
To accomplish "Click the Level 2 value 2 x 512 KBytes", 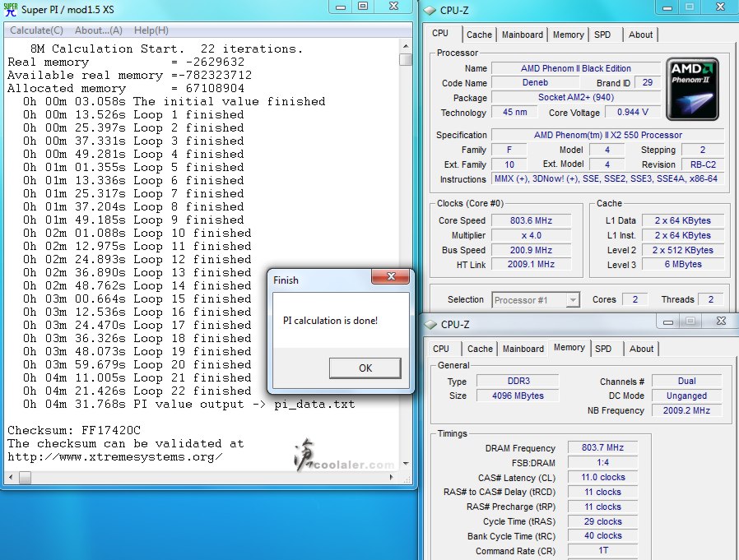I will coord(683,250).
